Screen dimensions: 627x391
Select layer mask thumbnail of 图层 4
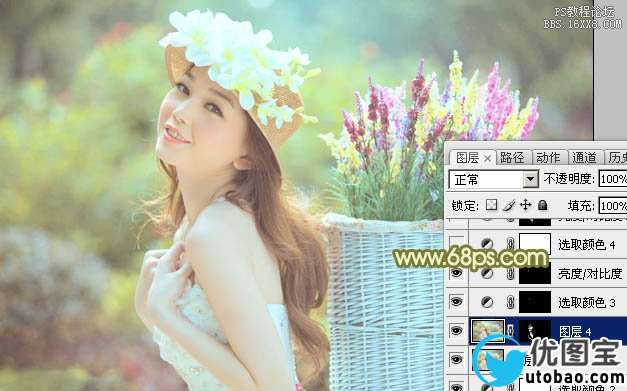click(535, 331)
